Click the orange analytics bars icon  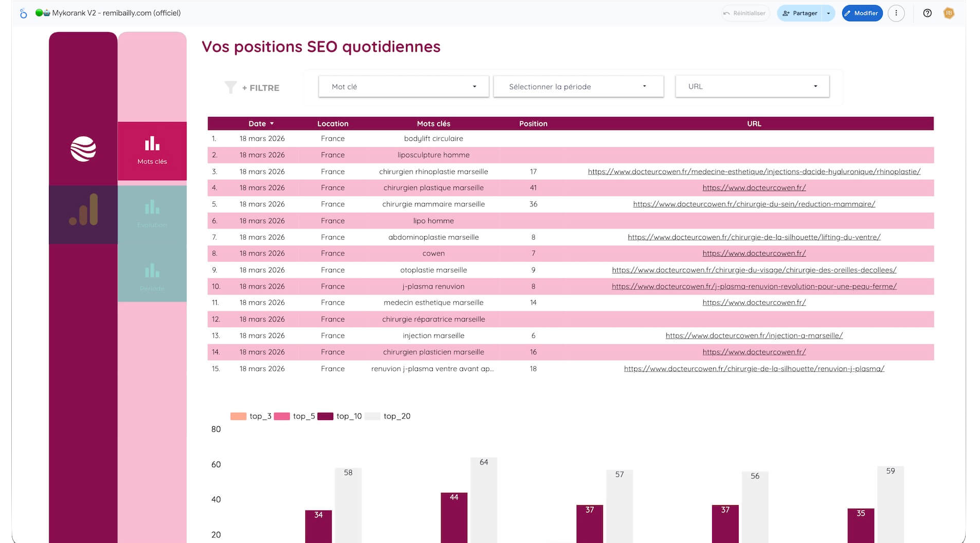tap(84, 210)
